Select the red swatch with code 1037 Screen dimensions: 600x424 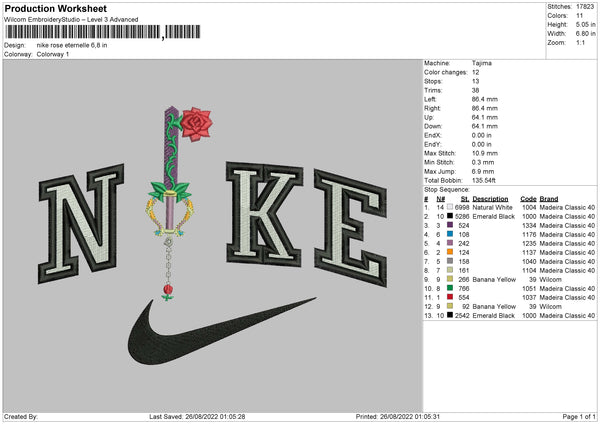pos(450,297)
